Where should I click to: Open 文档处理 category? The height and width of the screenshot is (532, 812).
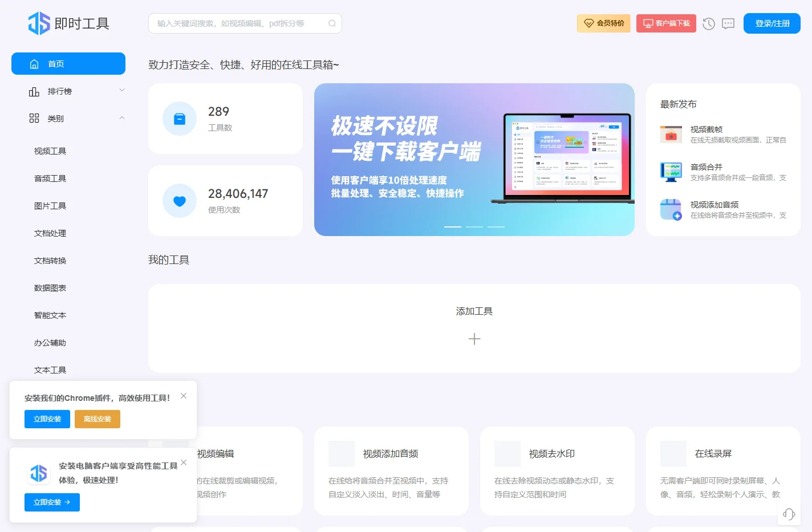(50, 233)
